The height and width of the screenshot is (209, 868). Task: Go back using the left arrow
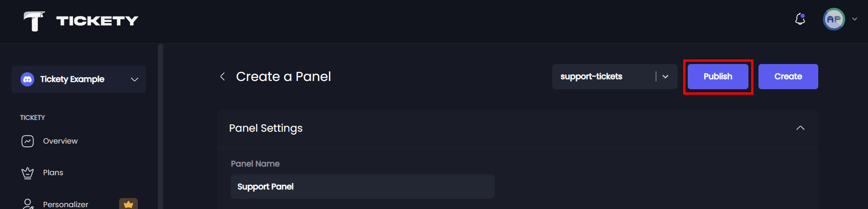pyautogui.click(x=223, y=76)
